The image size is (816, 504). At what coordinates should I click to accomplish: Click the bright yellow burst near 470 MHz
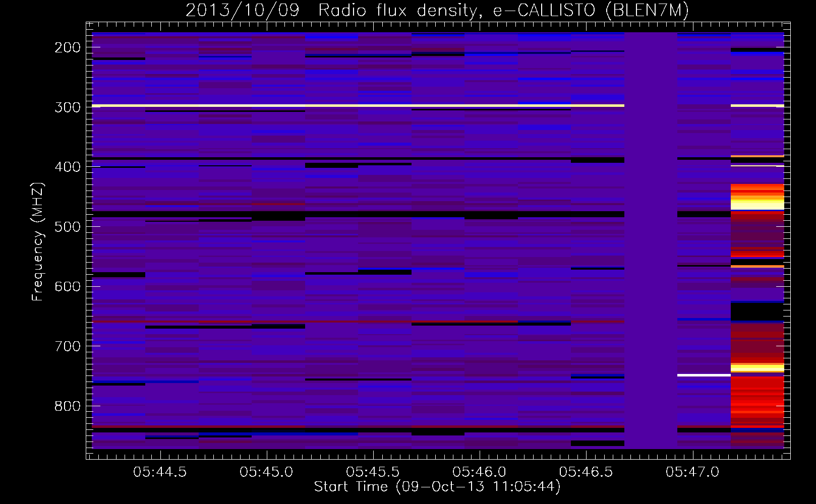tap(757, 204)
